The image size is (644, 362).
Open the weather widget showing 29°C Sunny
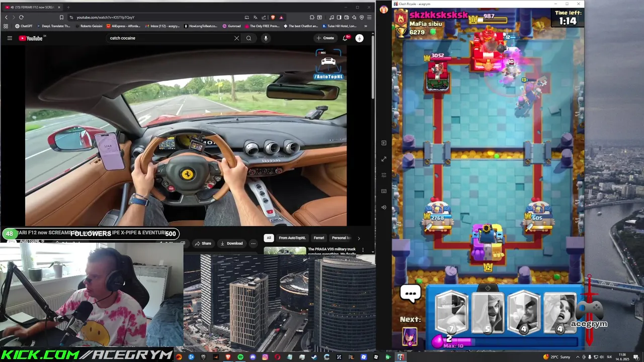click(x=556, y=357)
